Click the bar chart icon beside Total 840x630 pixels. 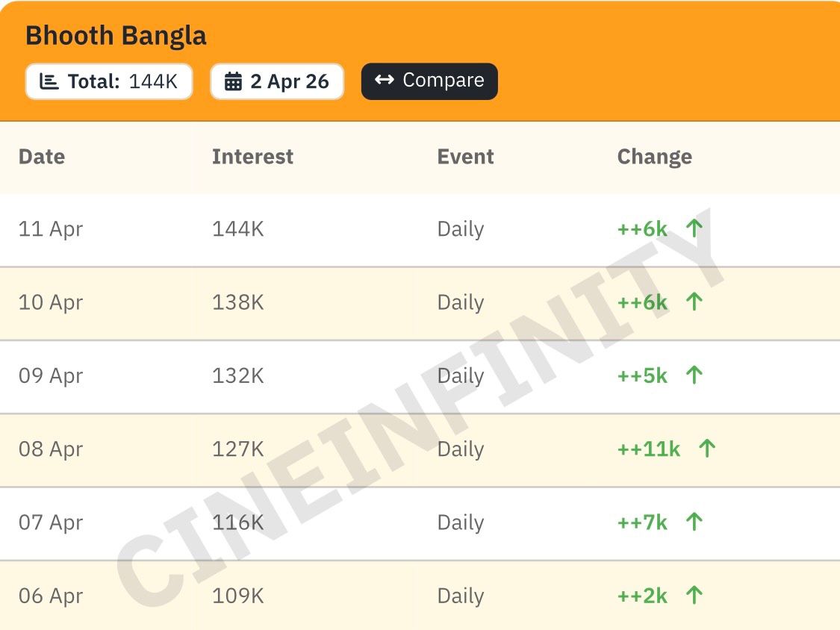click(49, 81)
